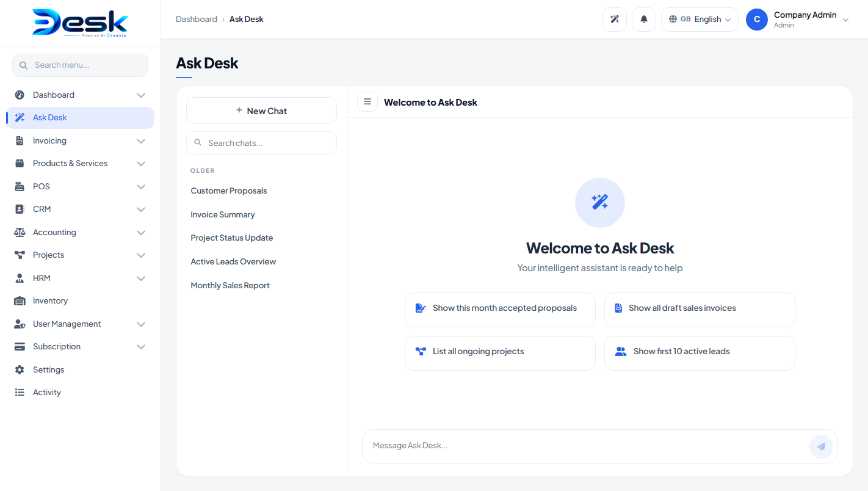This screenshot has height=491, width=868.
Task: Toggle the chat list with the hamburger icon
Action: point(367,102)
